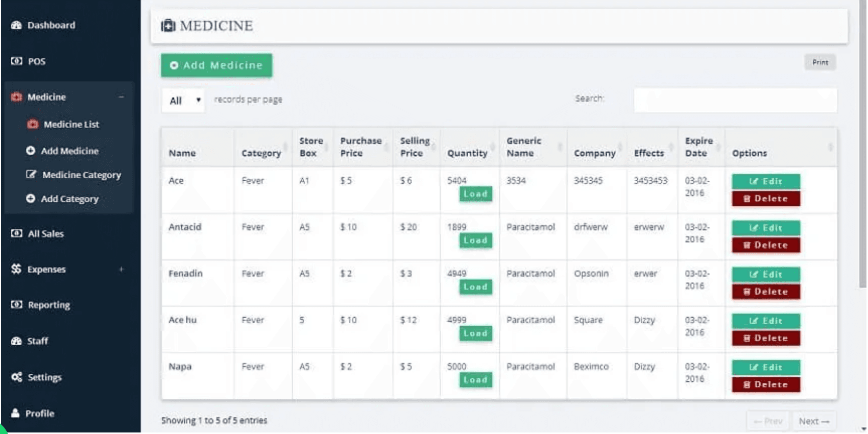Click the plus icon beside Add Medicine sidebar item
Viewport: 868px width, 434px height.
[31, 151]
